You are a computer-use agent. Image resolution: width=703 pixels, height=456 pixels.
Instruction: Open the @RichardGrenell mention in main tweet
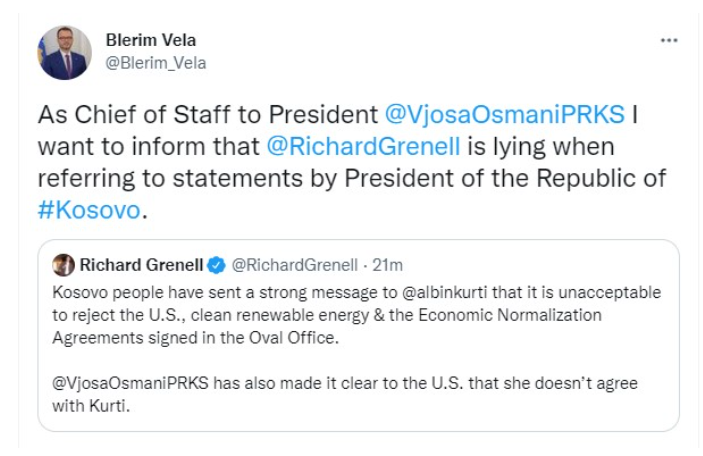tap(363, 147)
